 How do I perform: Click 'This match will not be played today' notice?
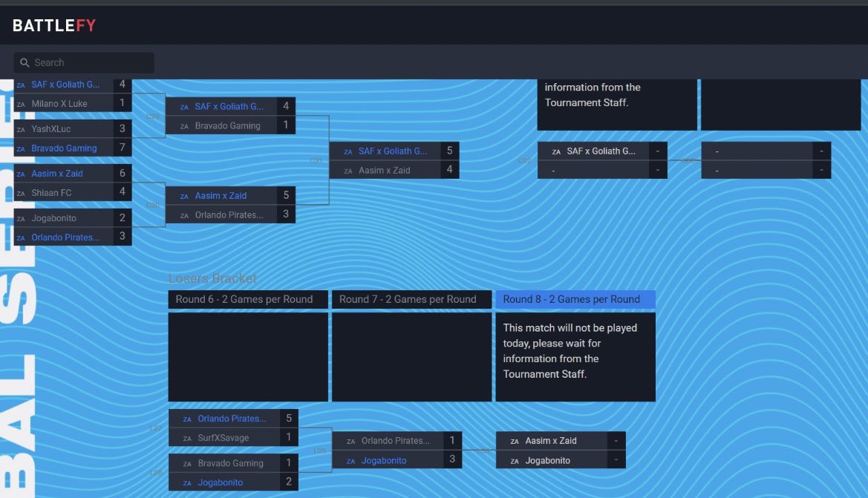[575, 357]
